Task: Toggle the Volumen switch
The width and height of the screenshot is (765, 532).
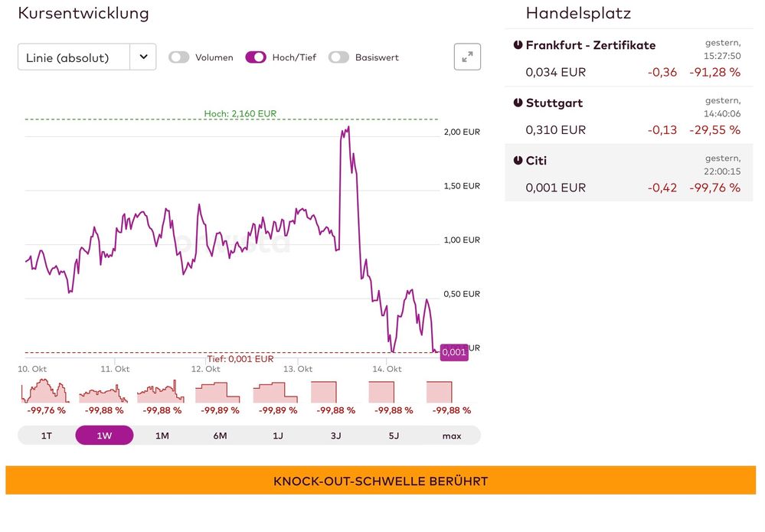Action: pyautogui.click(x=179, y=57)
